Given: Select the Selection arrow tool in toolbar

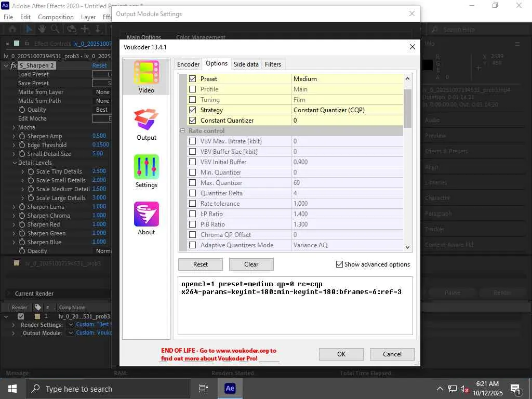Looking at the screenshot, I should point(29,29).
